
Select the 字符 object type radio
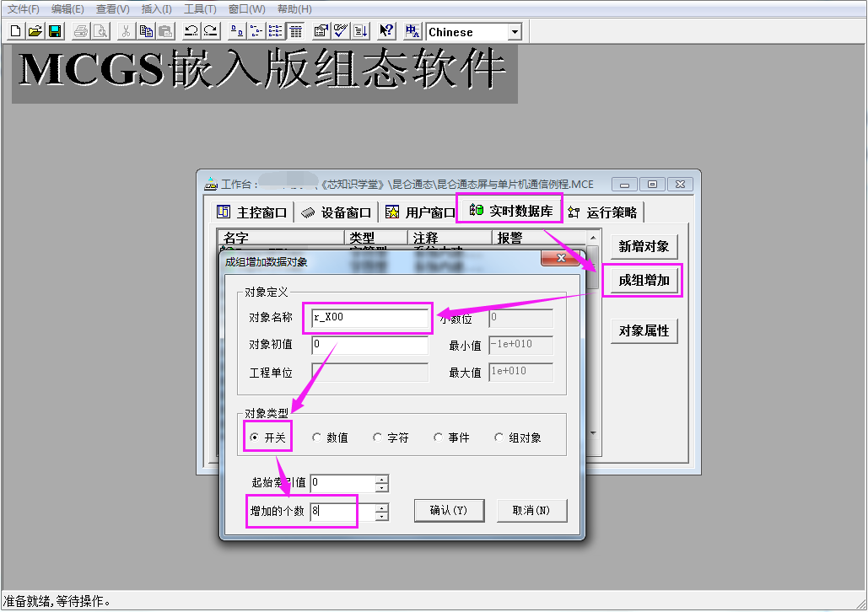click(391, 438)
